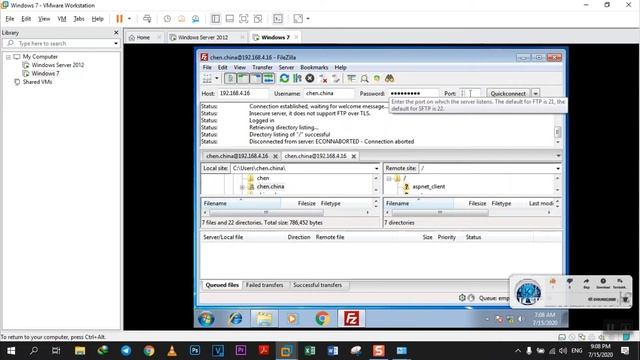Image resolution: width=640 pixels, height=360 pixels.
Task: Toggle VMware library sidebar view icon
Action: [x=216, y=19]
